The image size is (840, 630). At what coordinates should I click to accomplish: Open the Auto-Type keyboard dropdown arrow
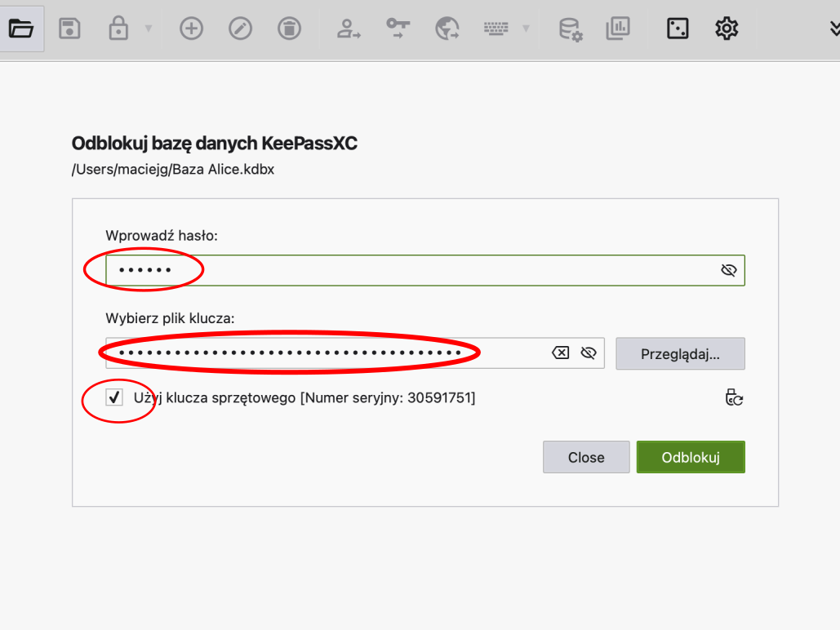coord(526,29)
